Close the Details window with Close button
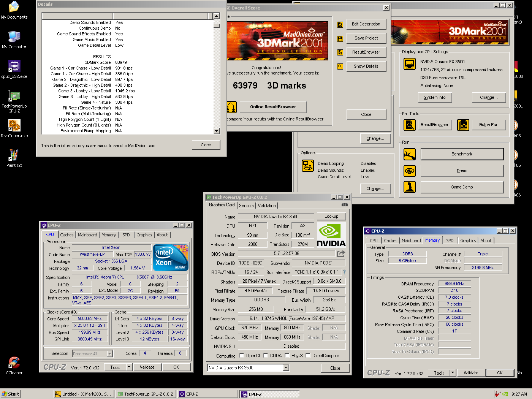Viewport: 532px width, 399px height. coord(206,145)
